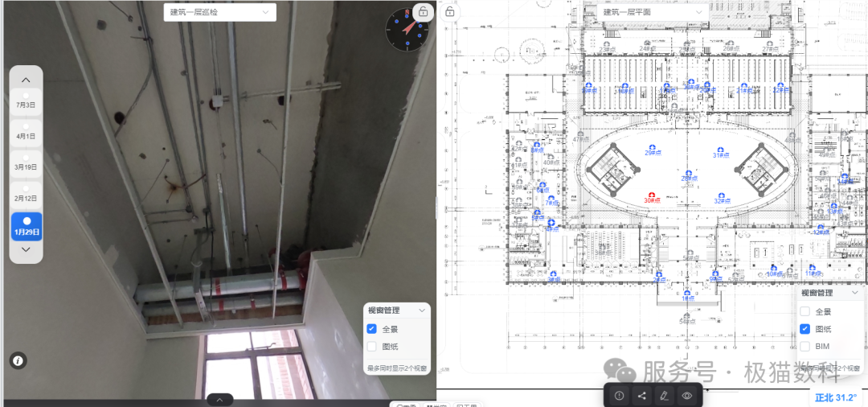Check 图纸 in the panorama's 视窗管理 panel

[372, 347]
